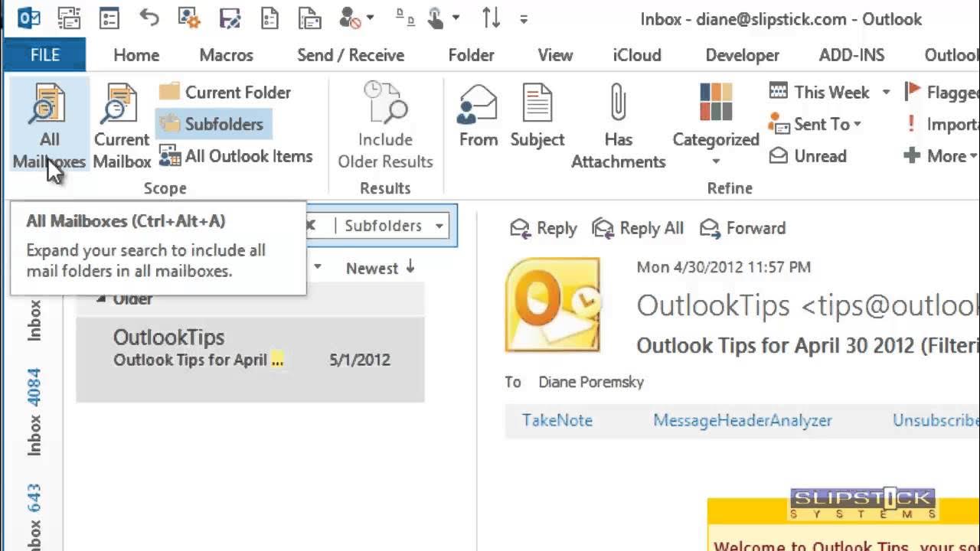Open the FILE tab
Screen dimensions: 980x551
click(x=44, y=55)
